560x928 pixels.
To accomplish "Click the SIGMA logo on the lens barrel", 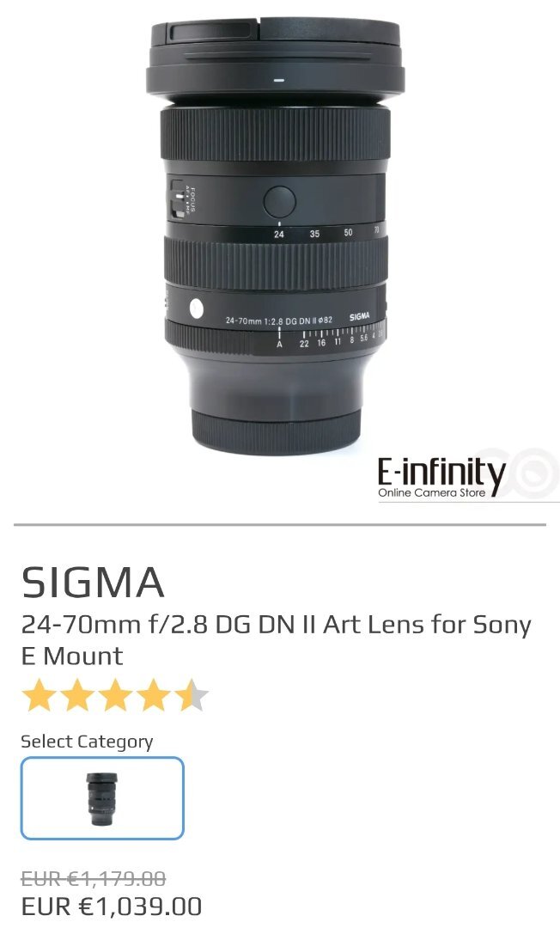I will pyautogui.click(x=360, y=316).
